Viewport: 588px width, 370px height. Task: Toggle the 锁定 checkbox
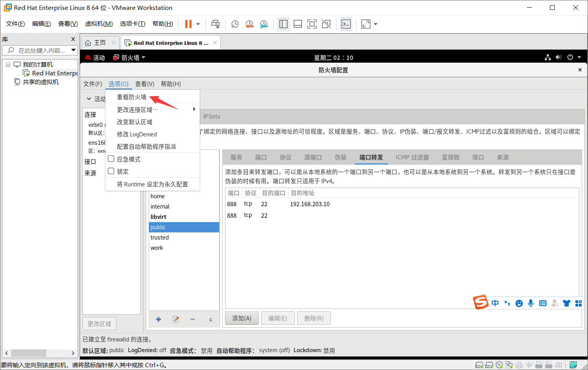111,171
